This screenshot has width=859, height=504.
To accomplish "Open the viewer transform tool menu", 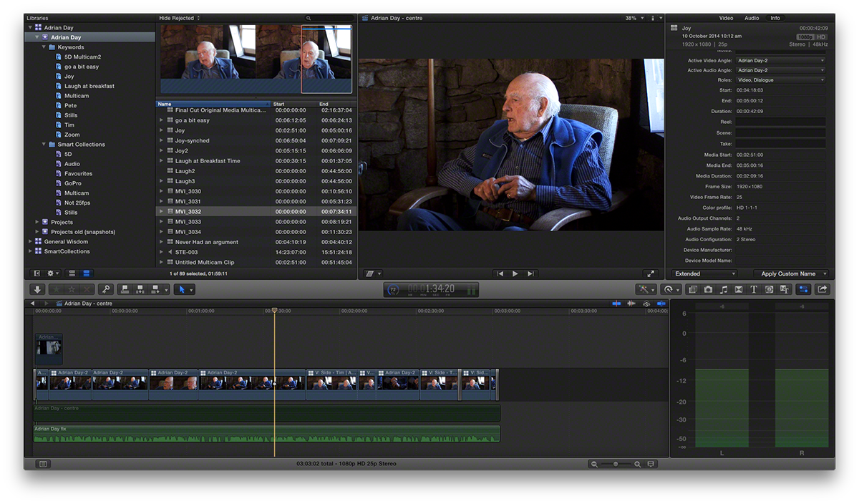I will point(373,273).
